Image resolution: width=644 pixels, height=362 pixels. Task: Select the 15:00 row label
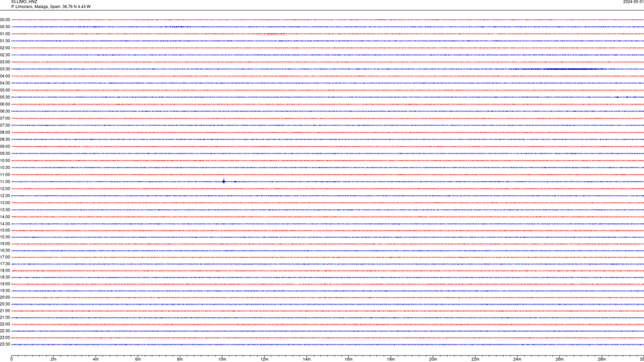click(5, 230)
